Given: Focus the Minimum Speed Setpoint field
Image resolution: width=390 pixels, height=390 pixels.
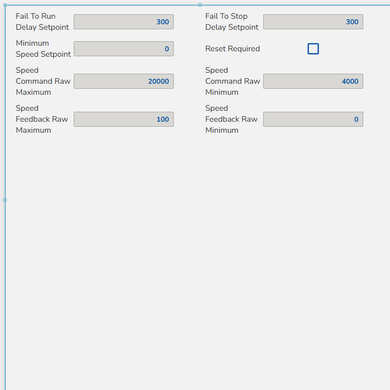Looking at the screenshot, I should (124, 49).
